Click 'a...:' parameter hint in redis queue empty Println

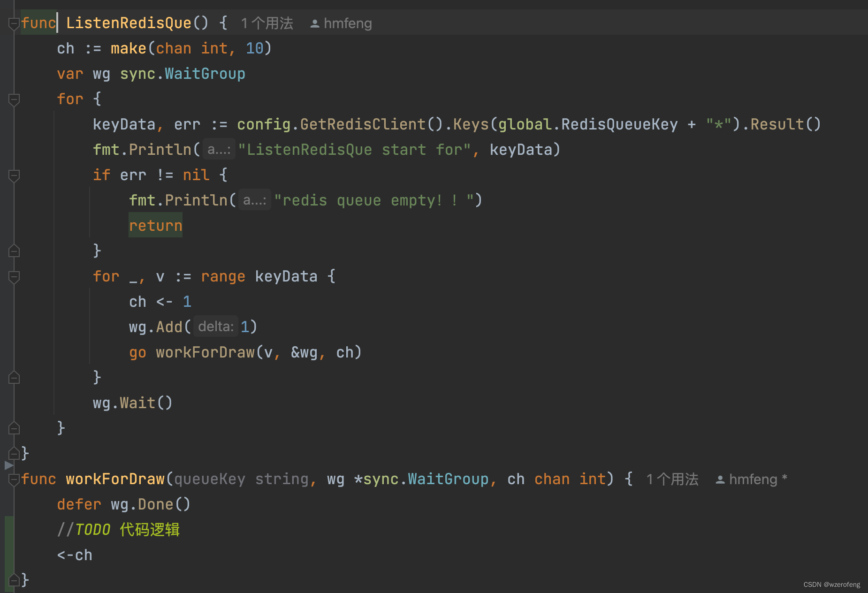pyautogui.click(x=255, y=201)
